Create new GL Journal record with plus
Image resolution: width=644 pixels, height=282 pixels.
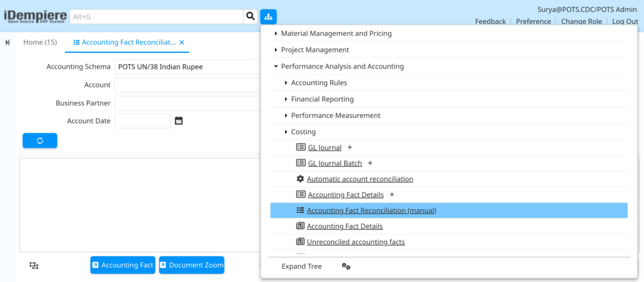350,147
